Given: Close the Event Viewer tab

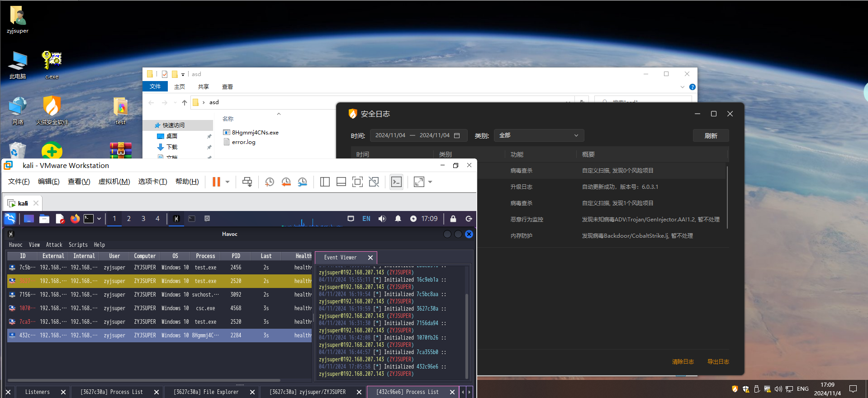Looking at the screenshot, I should pos(370,258).
